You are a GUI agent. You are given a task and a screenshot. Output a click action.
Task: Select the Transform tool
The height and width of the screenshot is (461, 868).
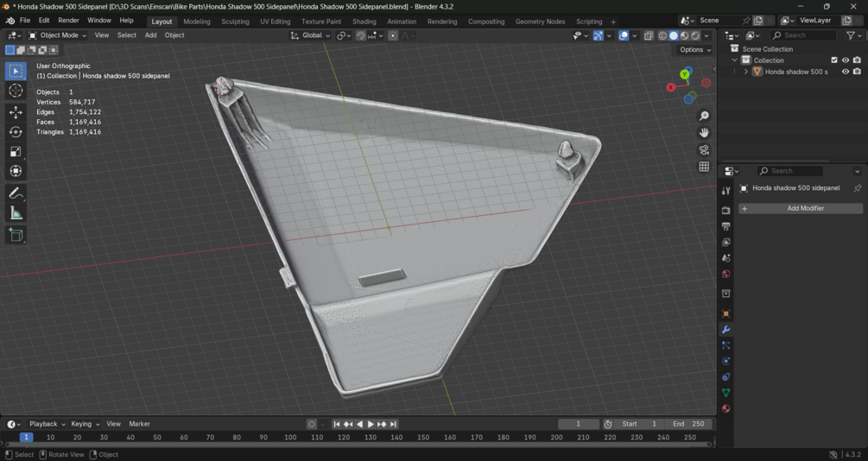pos(16,171)
